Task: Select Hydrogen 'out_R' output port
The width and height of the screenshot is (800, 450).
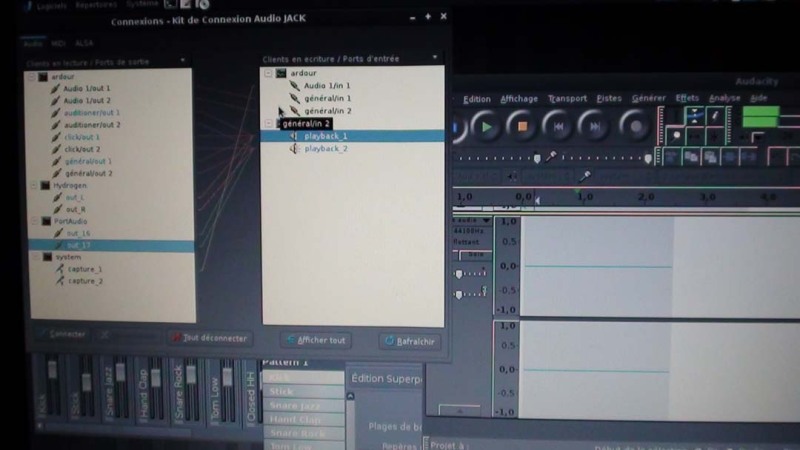Action: 76,209
